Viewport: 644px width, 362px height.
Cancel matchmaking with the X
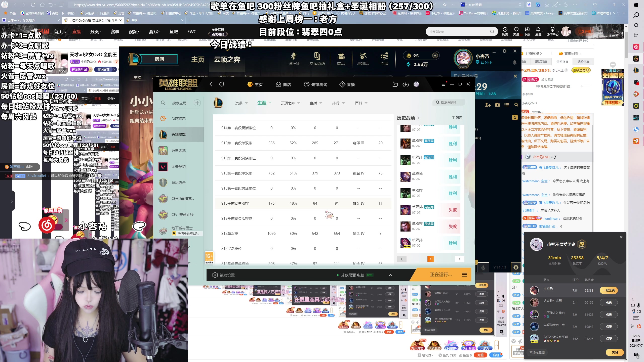coord(515,76)
